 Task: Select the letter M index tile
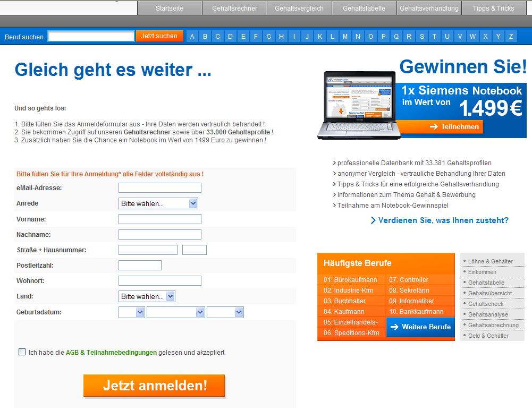click(x=345, y=37)
